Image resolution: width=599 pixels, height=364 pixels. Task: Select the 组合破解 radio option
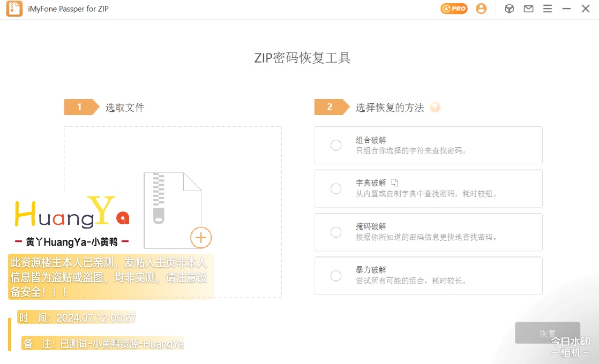pos(336,145)
